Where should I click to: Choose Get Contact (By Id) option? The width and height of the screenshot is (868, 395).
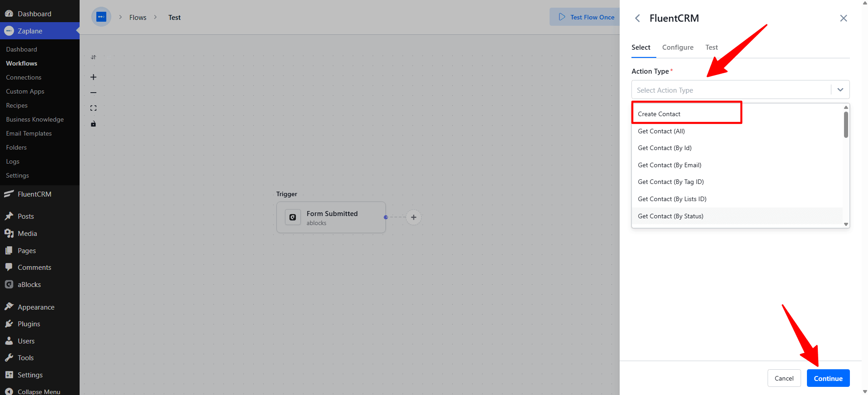click(737, 148)
